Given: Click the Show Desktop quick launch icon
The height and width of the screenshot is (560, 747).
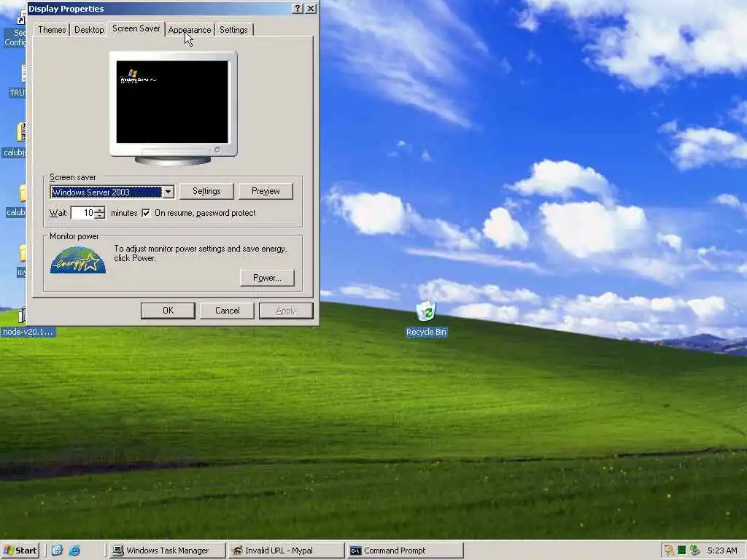Looking at the screenshot, I should [x=57, y=551].
